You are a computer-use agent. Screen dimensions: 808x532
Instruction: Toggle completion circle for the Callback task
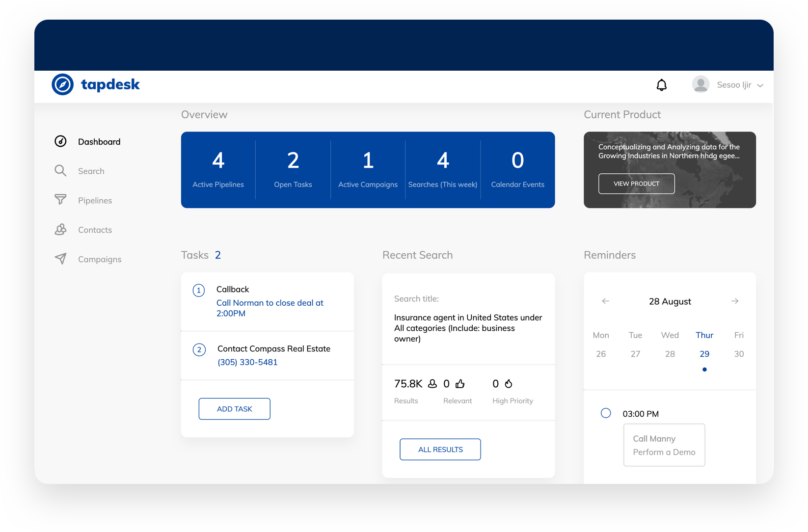click(x=199, y=290)
